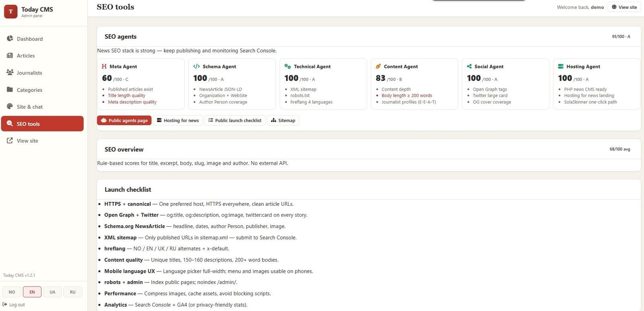Click the 'Today CMS v1.2.1' version text
Screen dimensions: 644x311
pos(19,275)
